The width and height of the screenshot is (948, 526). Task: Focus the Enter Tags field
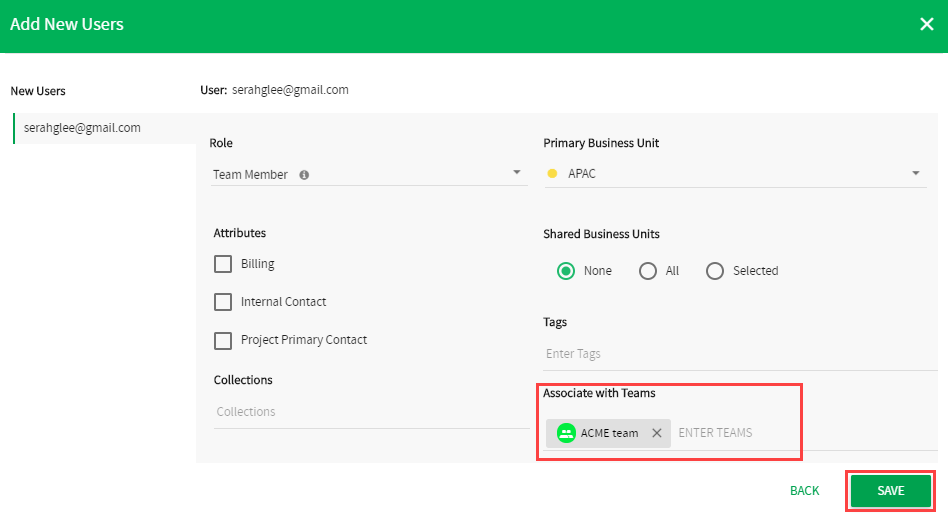coord(740,354)
